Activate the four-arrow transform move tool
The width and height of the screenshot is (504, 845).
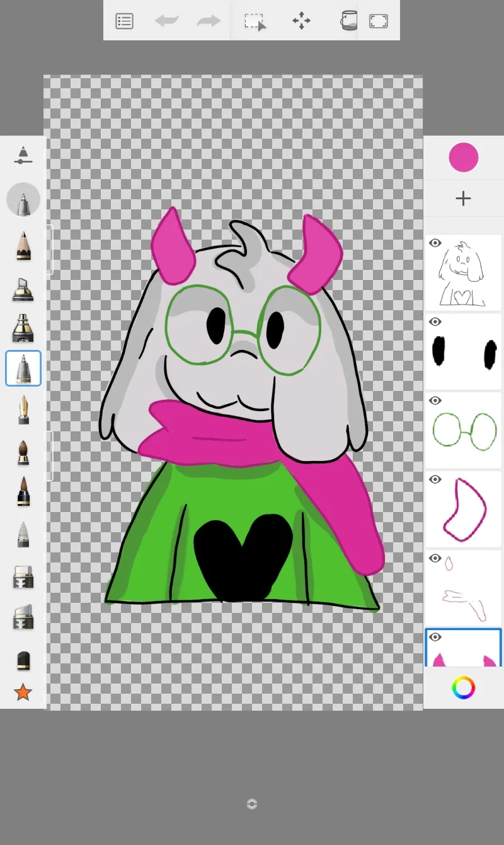tap(301, 21)
